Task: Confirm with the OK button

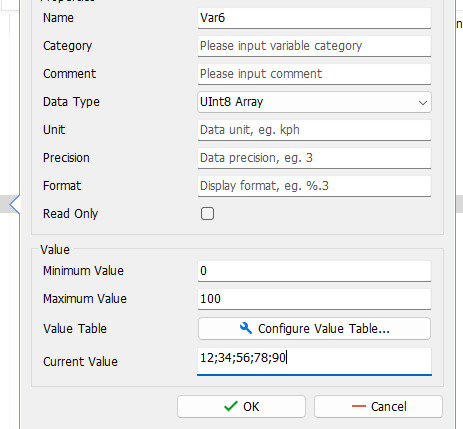Action: (241, 407)
